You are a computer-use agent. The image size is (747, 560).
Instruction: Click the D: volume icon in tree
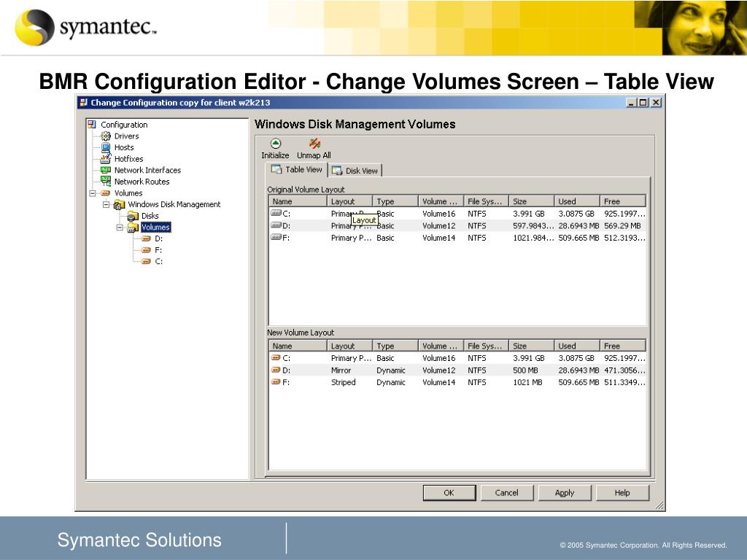[146, 238]
